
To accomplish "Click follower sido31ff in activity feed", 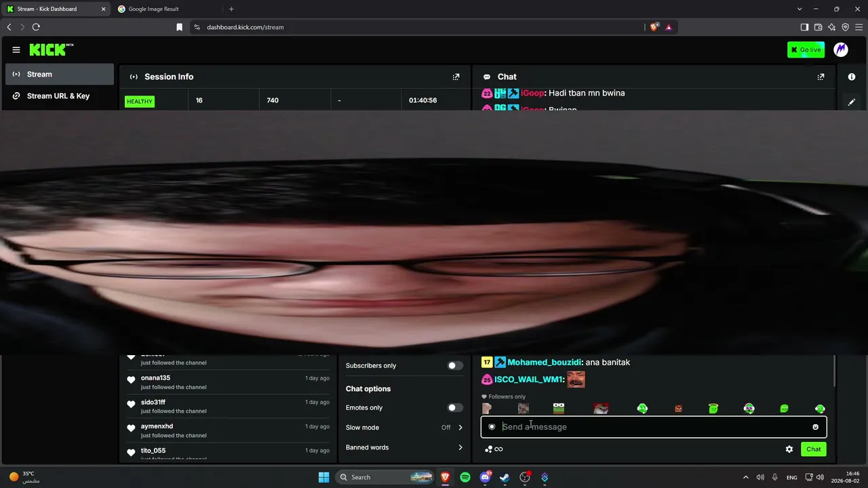I will click(153, 403).
